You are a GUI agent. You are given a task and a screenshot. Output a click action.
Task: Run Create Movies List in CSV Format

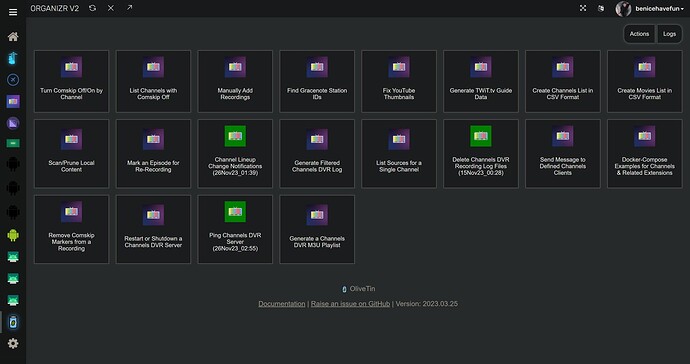click(645, 81)
